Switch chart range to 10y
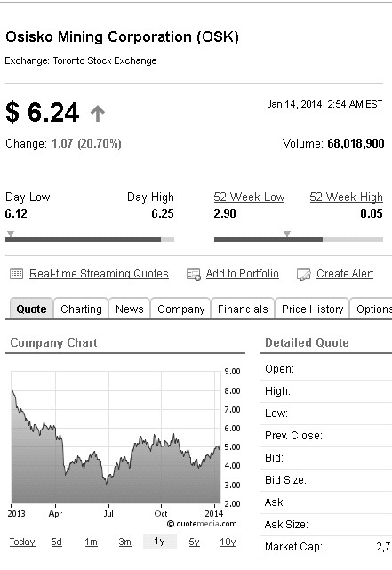 pyautogui.click(x=228, y=542)
